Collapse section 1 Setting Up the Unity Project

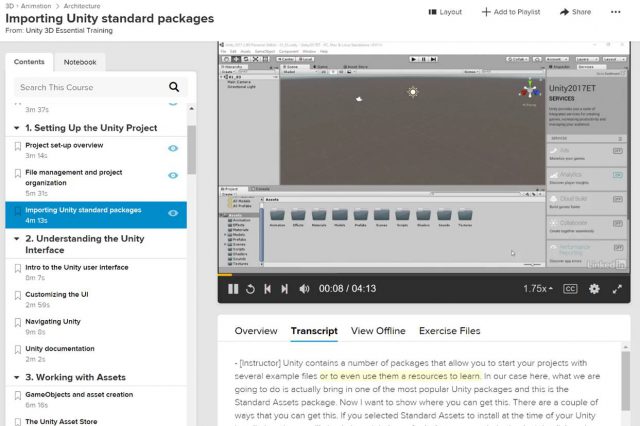pyautogui.click(x=17, y=128)
